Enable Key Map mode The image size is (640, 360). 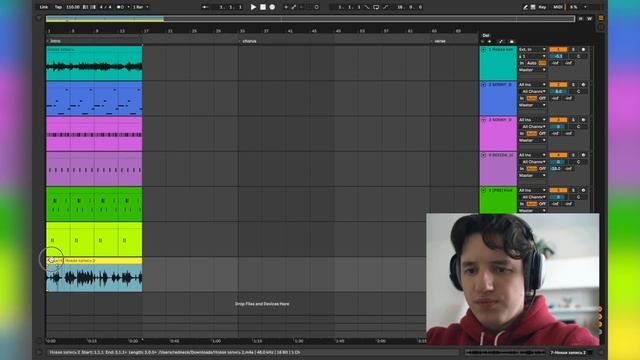pyautogui.click(x=542, y=7)
